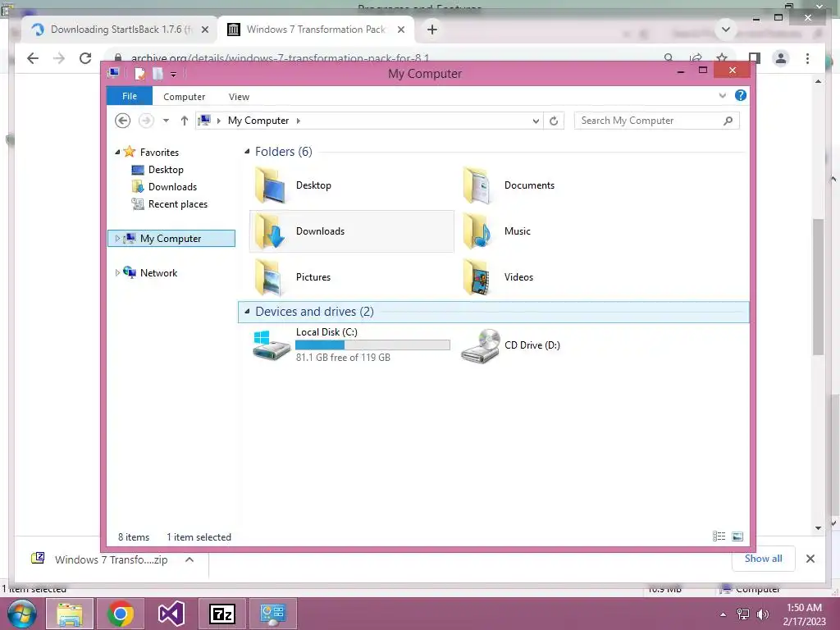Open the Music folder icon

(x=477, y=231)
